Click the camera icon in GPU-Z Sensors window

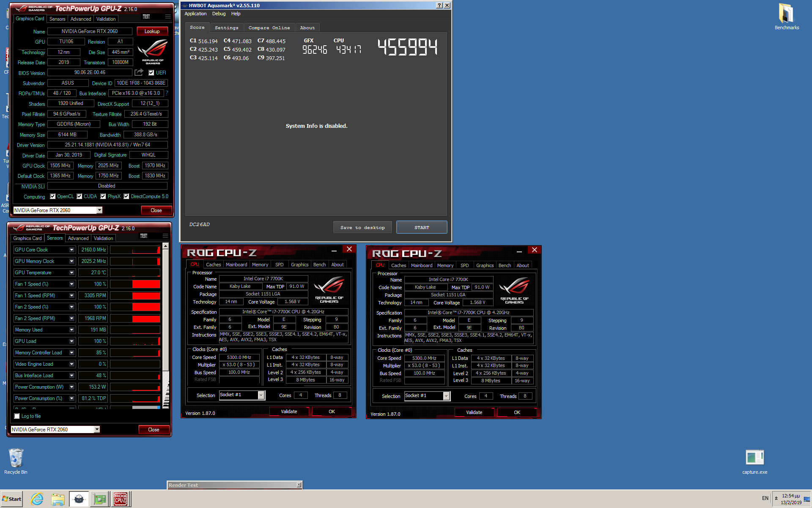pos(144,236)
